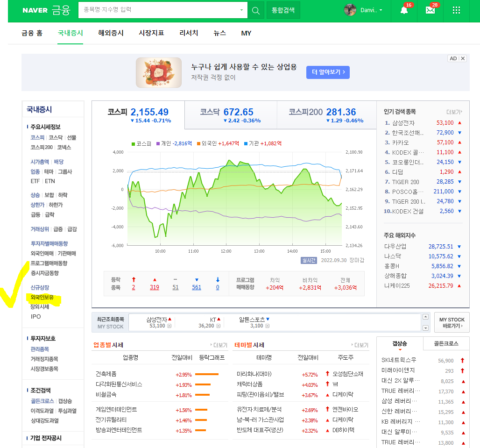
Task: Open 관리종목 under 투자자보호
Action: 40,349
